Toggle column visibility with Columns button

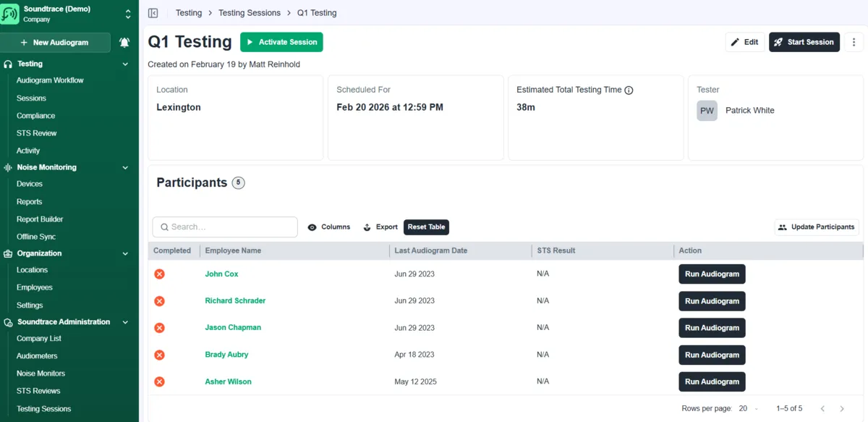pyautogui.click(x=329, y=227)
